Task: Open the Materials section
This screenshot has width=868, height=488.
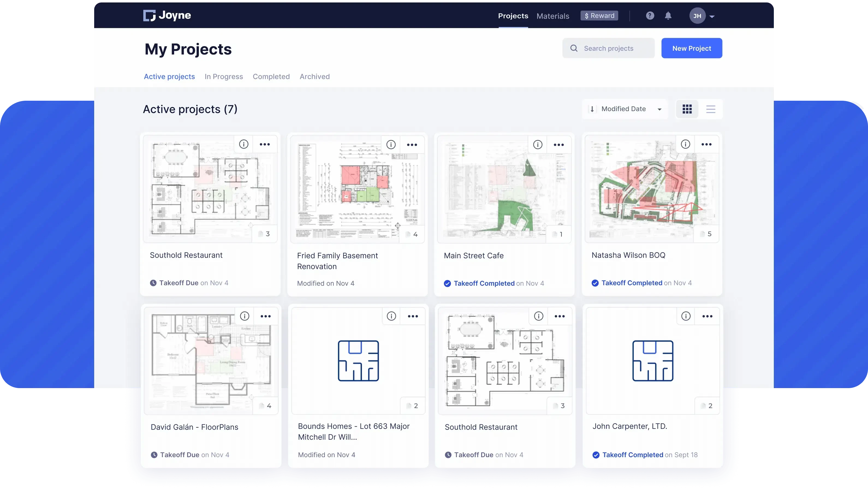Action: [x=553, y=16]
